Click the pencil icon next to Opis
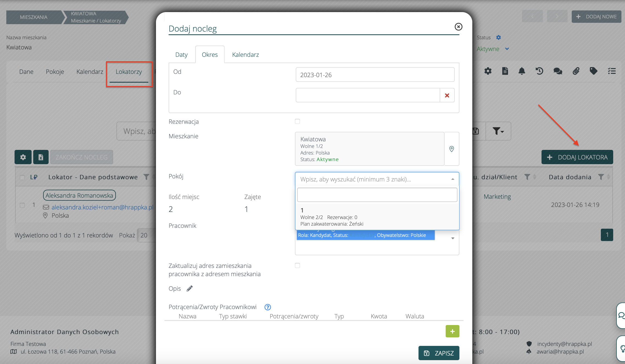 click(189, 289)
